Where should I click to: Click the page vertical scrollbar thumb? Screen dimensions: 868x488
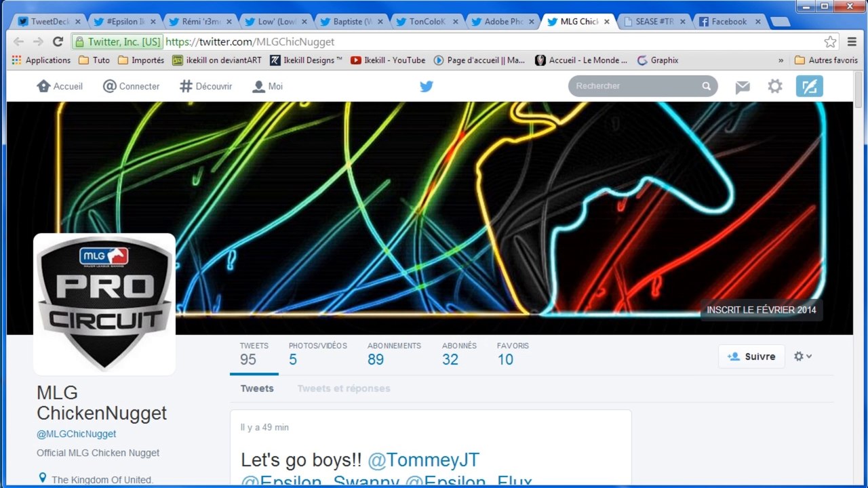[859, 89]
